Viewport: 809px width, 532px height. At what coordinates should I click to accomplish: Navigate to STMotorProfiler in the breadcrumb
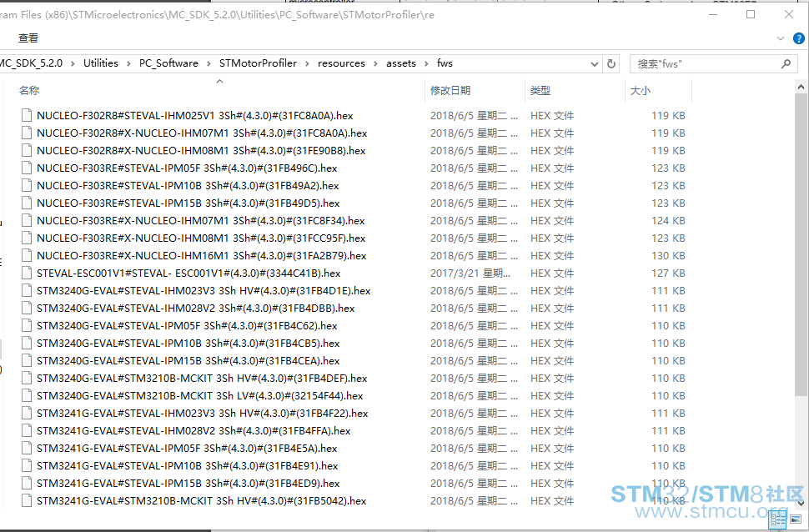[x=258, y=63]
